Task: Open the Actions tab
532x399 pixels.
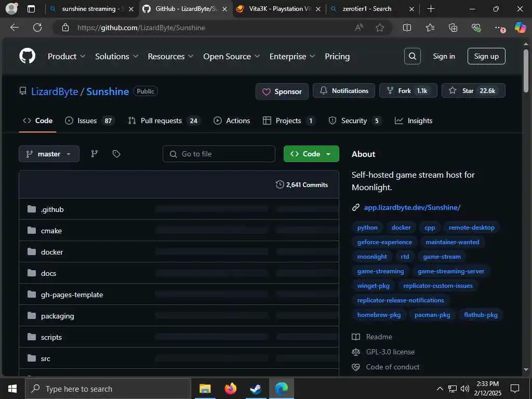Action: (232, 121)
